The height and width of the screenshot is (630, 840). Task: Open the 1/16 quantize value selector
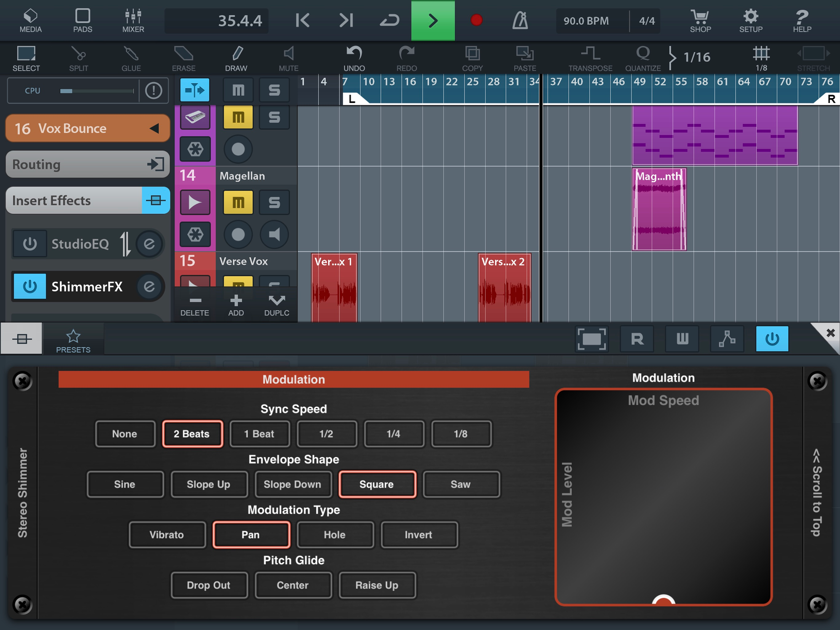point(696,57)
